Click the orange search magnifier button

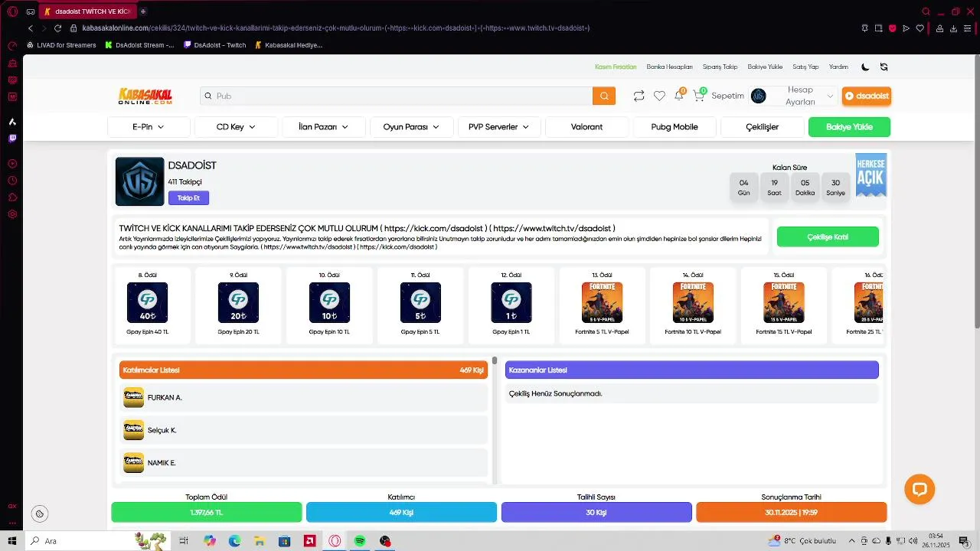[x=604, y=96]
